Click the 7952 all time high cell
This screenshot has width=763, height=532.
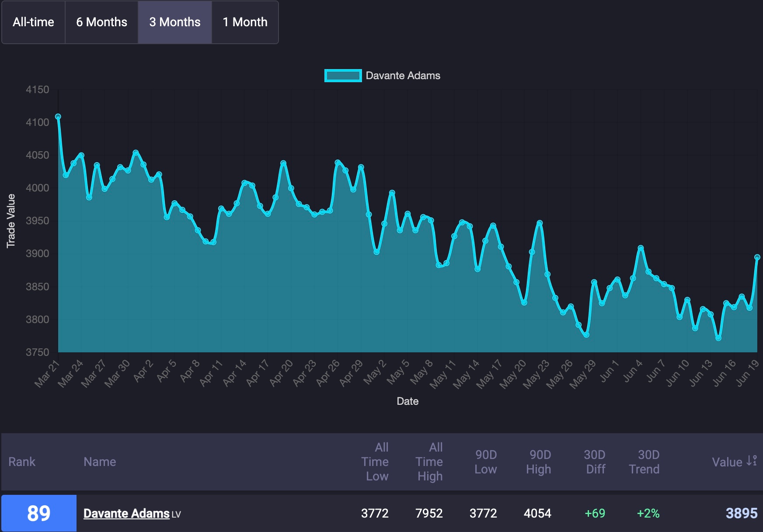(x=429, y=513)
